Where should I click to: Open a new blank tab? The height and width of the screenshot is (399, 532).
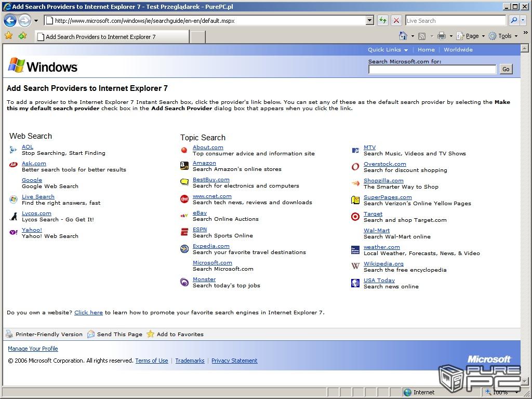pyautogui.click(x=197, y=37)
